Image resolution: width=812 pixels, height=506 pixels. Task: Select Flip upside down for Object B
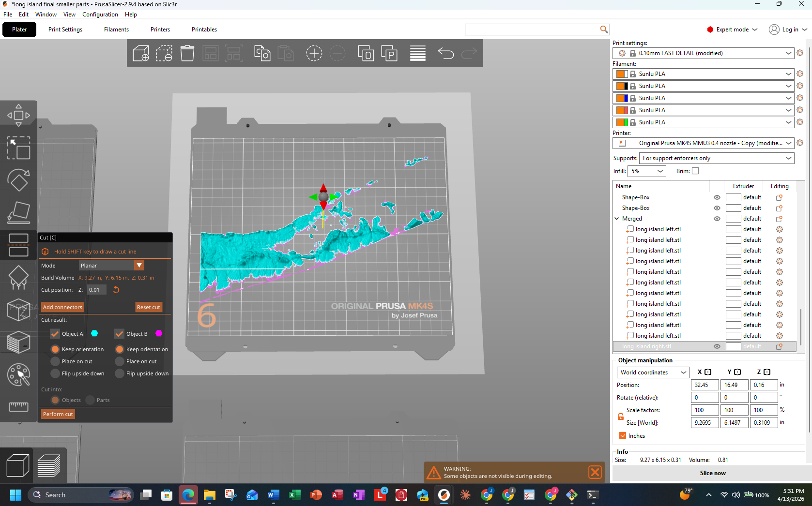[120, 373]
